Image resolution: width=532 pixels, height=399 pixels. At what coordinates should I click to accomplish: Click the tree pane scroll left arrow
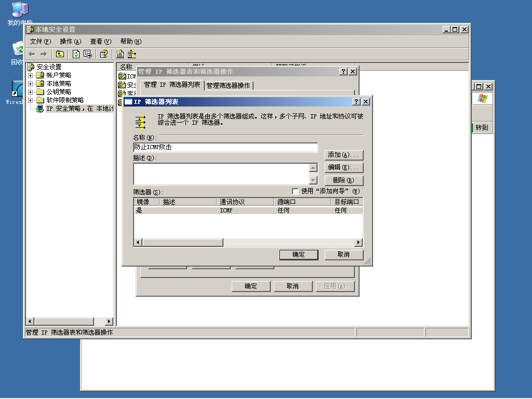(x=30, y=321)
